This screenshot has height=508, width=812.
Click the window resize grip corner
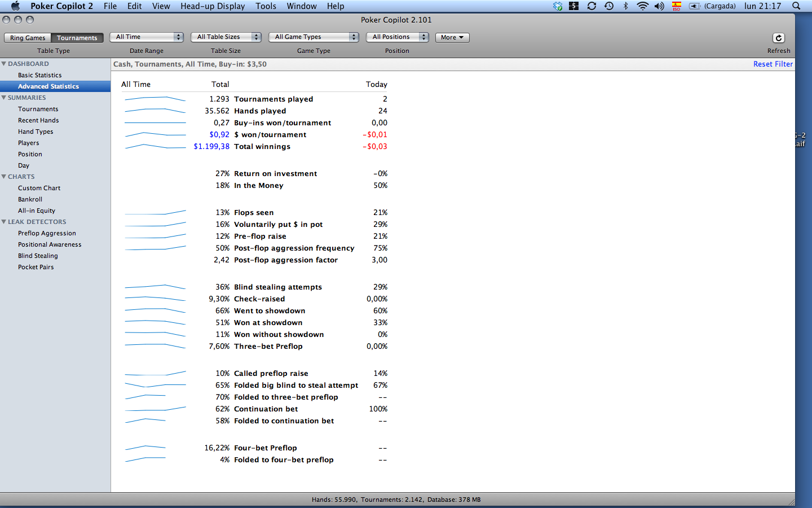(791, 502)
